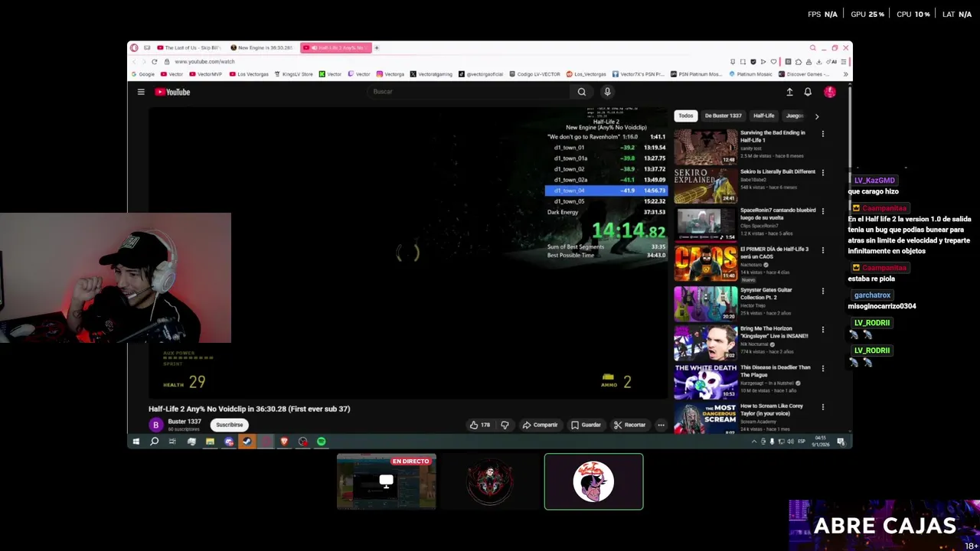
Task: Open the video title Half-Life 2 Any% No Voidclip
Action: tap(250, 409)
